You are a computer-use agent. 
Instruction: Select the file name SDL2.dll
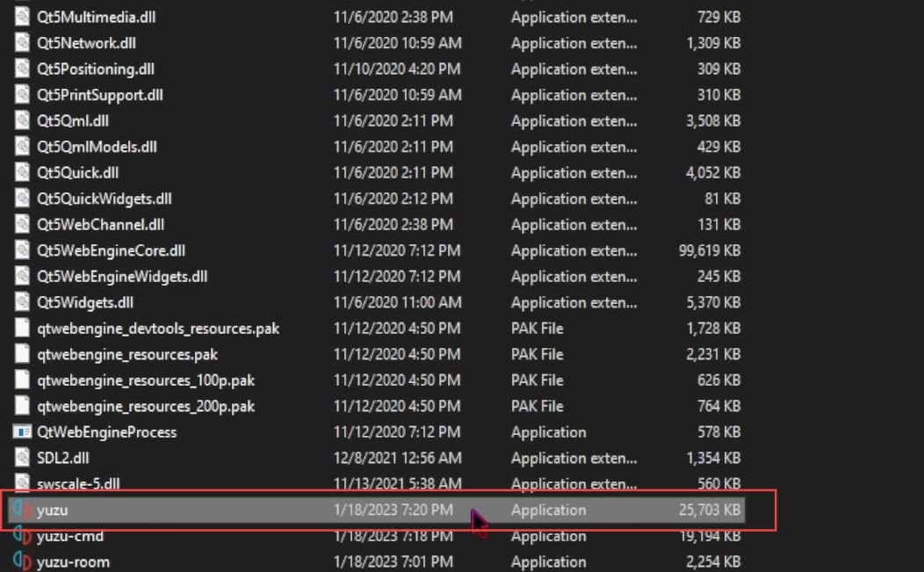(63, 458)
